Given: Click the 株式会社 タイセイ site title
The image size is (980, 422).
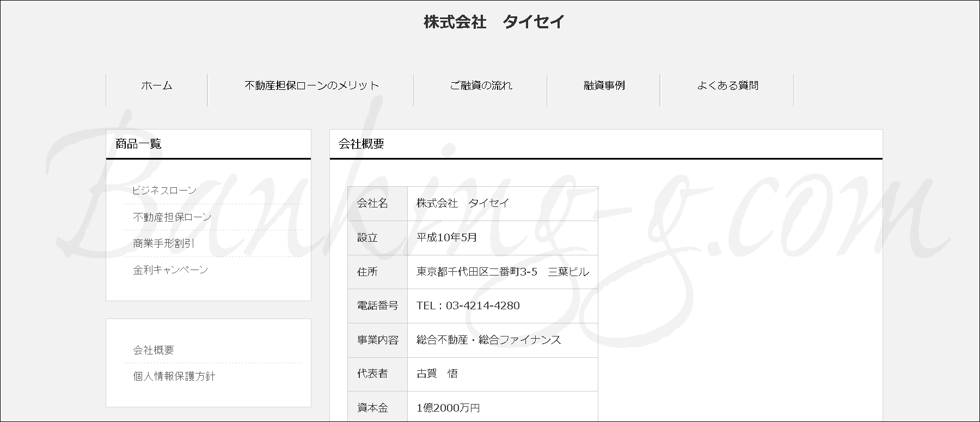Looking at the screenshot, I should click(x=494, y=22).
